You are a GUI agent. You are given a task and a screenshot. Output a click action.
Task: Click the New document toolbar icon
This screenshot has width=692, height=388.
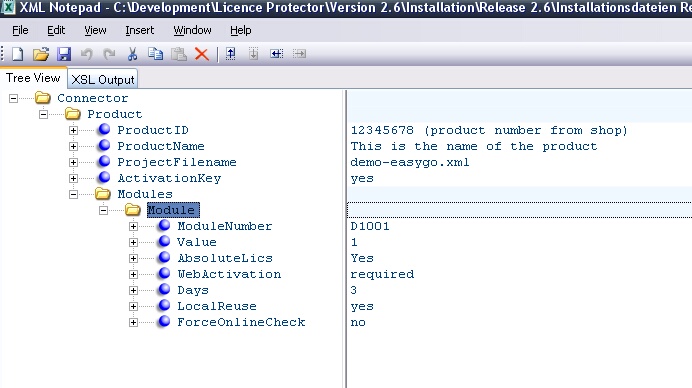(x=18, y=54)
